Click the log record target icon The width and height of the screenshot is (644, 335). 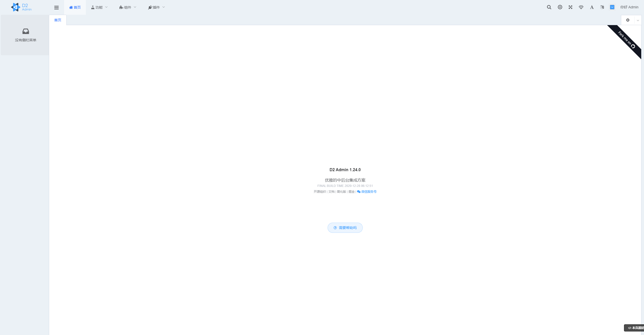[x=560, y=7]
